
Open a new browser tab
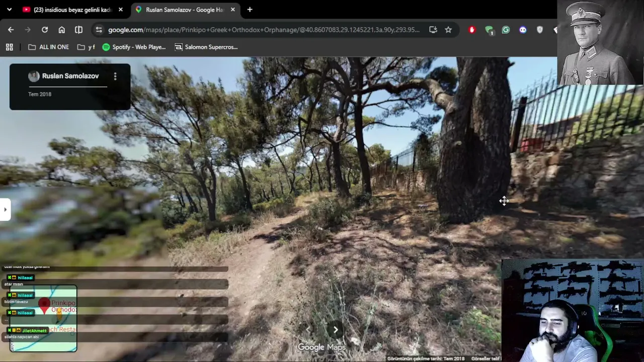click(250, 10)
